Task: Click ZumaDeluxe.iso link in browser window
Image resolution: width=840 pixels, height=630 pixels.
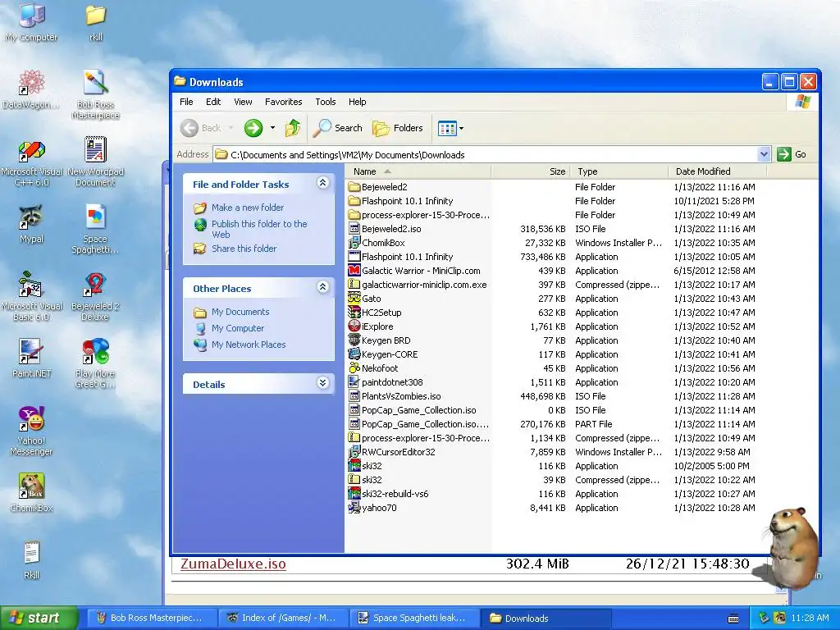Action: tap(233, 564)
